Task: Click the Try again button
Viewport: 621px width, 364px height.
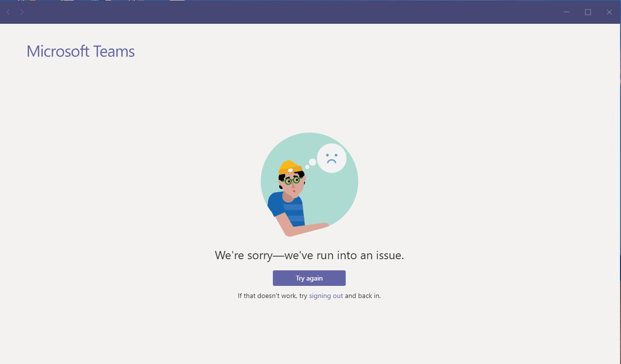Action: point(309,278)
